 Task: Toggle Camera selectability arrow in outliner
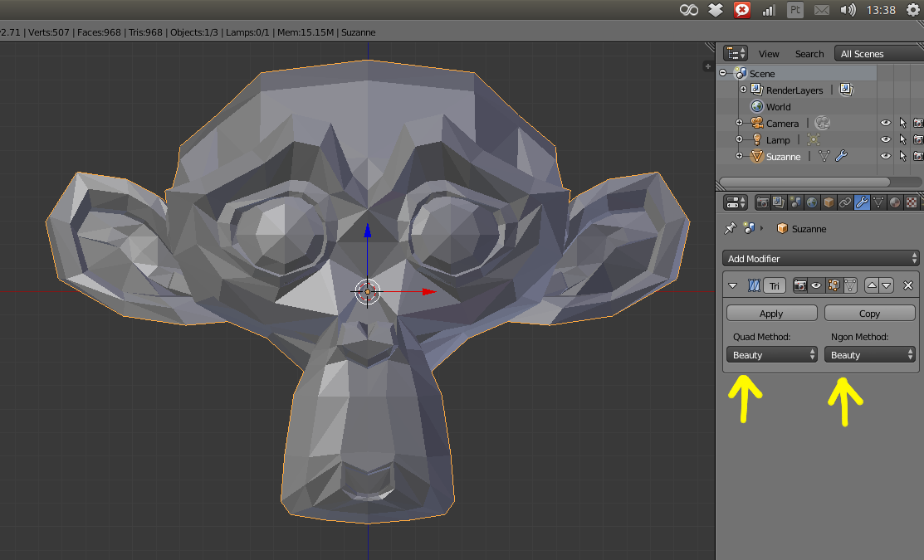pos(902,123)
